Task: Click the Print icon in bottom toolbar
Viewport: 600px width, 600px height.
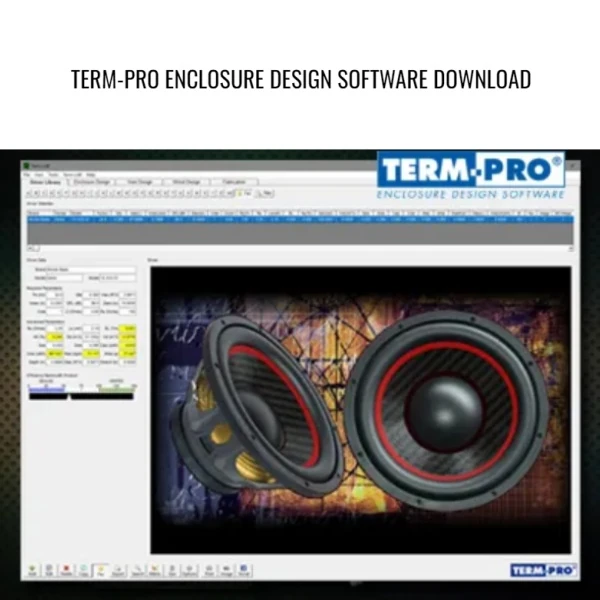Action: click(x=209, y=570)
